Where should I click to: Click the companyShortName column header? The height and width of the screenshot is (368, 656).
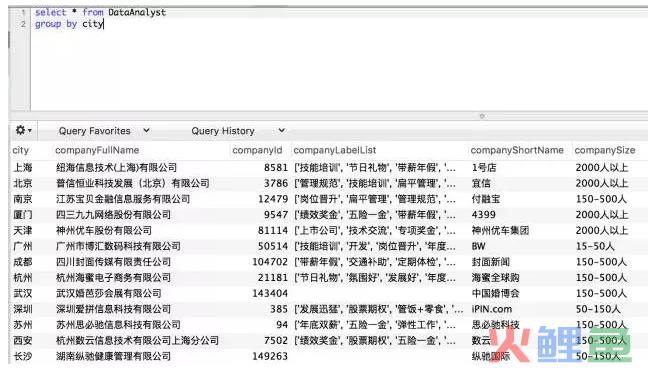[x=517, y=150]
